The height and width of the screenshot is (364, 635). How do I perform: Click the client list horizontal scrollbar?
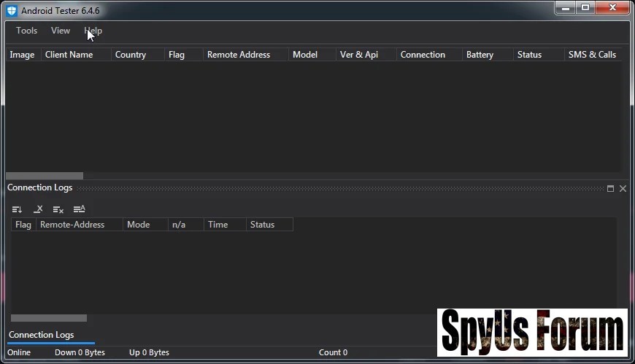(x=45, y=176)
